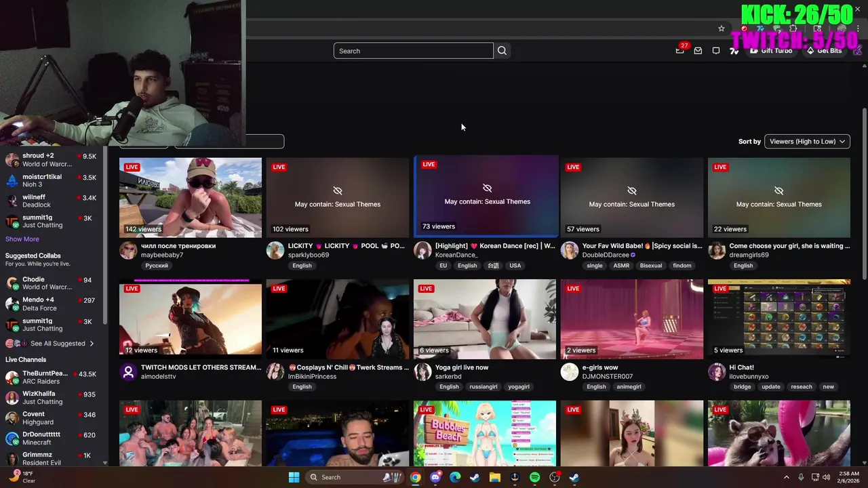The image size is (868, 488).
Task: Select the bridge tag under ilovebunnyxo
Action: pos(743,387)
